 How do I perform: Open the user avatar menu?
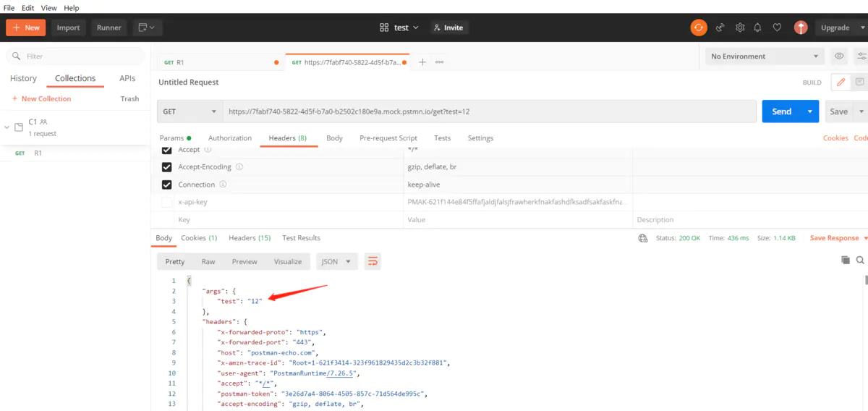click(801, 27)
